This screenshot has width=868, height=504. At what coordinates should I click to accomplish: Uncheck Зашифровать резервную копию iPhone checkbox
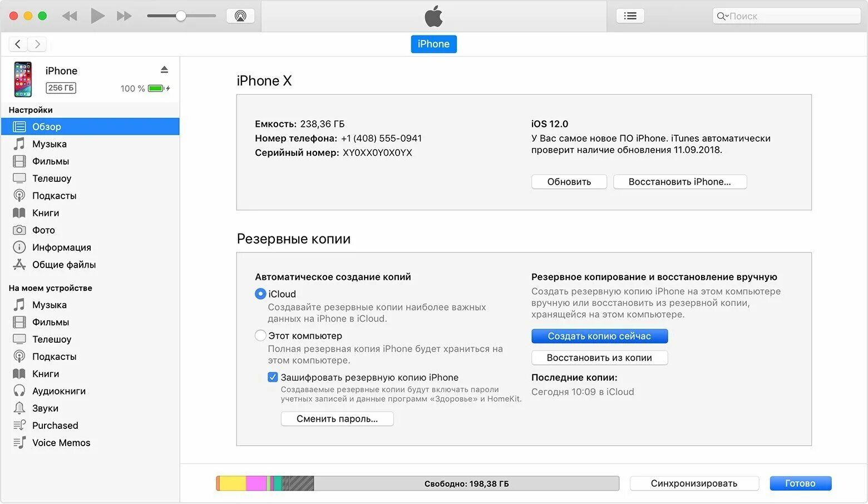[x=273, y=377]
